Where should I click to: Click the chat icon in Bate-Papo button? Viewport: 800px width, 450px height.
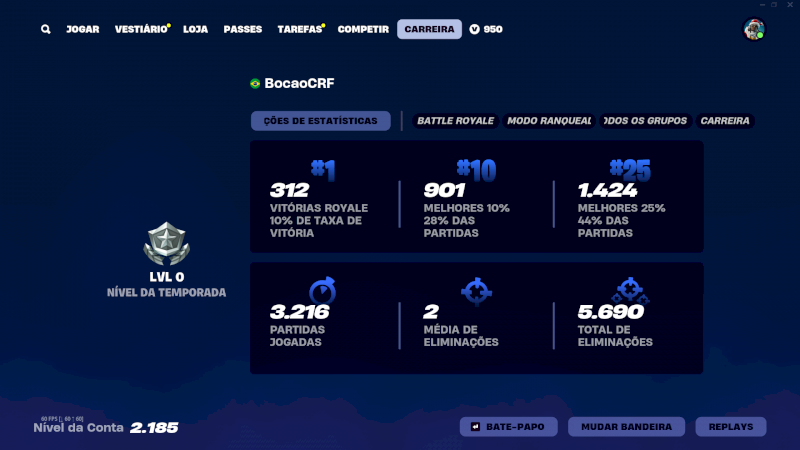click(x=475, y=427)
